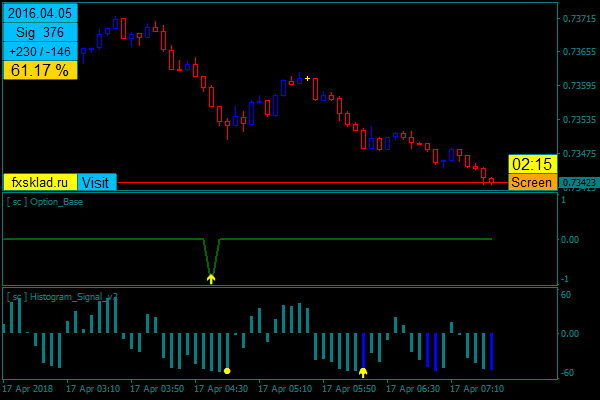The image size is (600, 400).
Task: Click the 17 Apr 06:30 time label
Action: click(413, 389)
